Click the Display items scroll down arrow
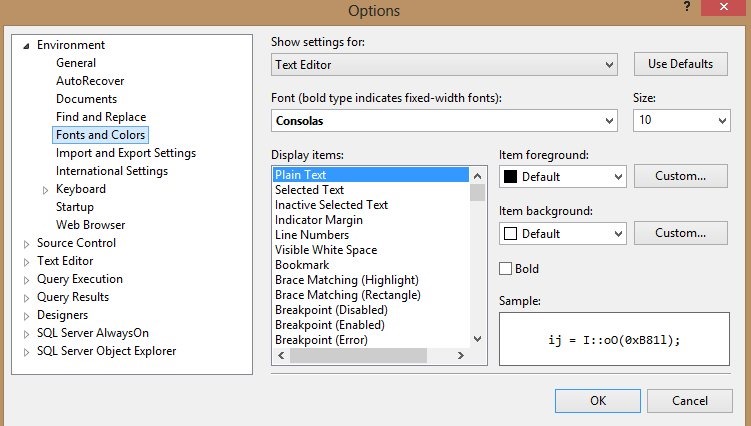The width and height of the screenshot is (751, 426). (x=478, y=340)
